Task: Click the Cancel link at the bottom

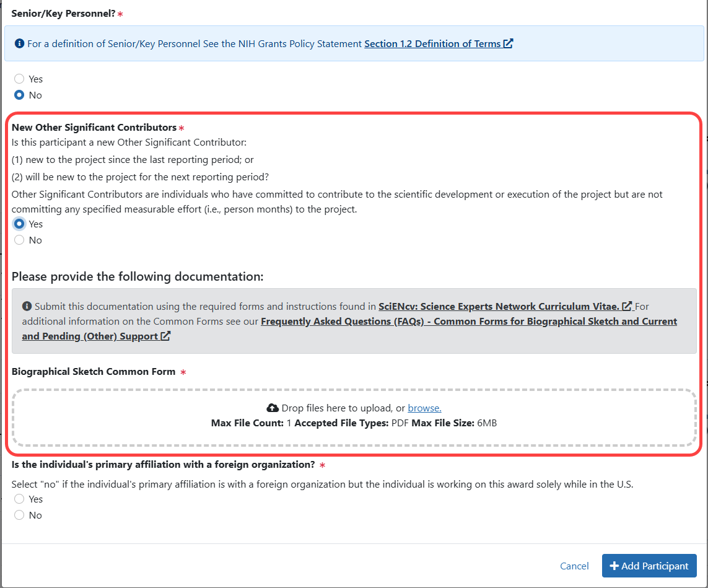Action: (574, 566)
